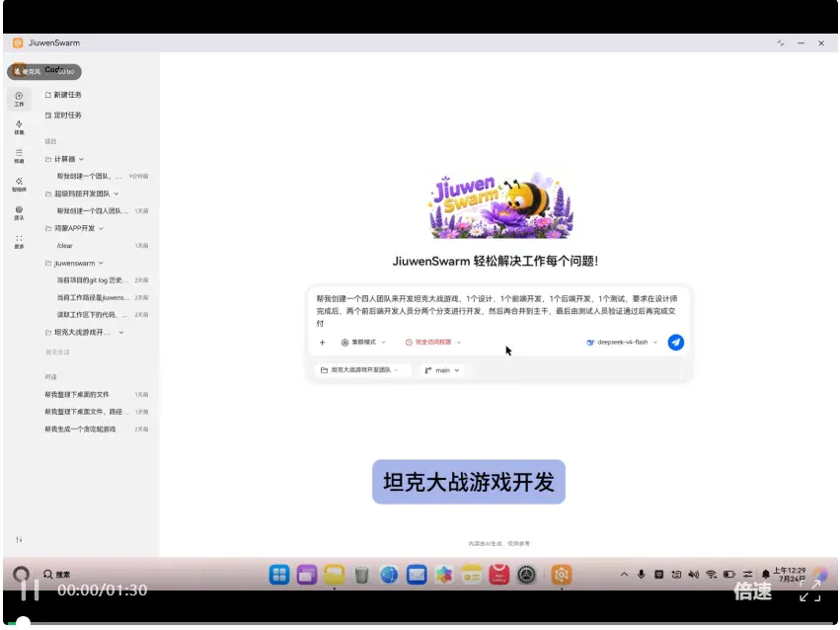
Task: Open the 智能体 section in the sidebar
Action: click(x=19, y=185)
